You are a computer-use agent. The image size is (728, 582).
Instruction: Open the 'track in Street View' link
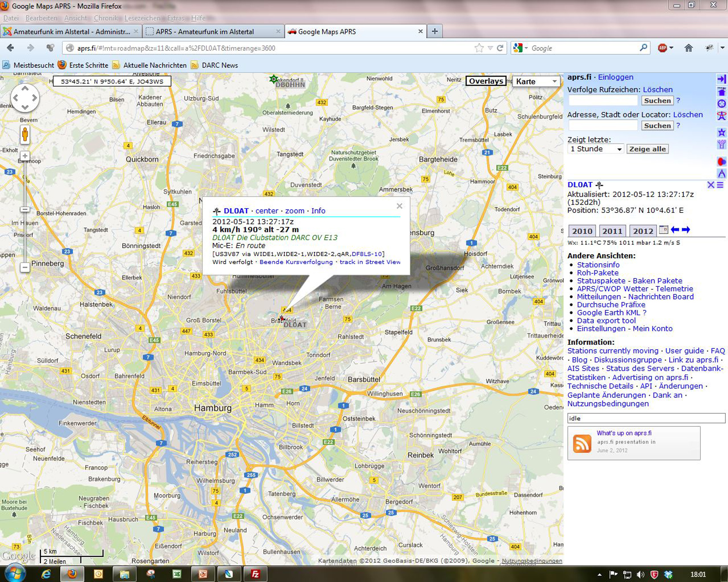coord(370,262)
